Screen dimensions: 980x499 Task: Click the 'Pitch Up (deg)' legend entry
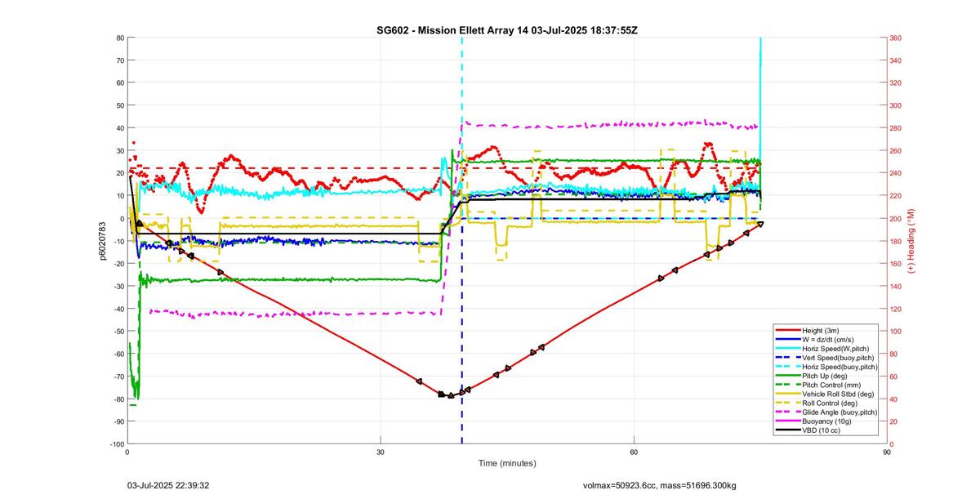(825, 376)
